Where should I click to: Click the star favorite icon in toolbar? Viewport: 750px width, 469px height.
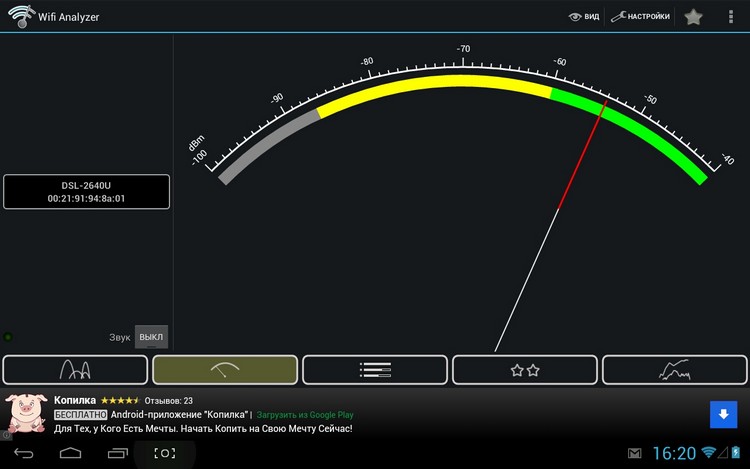693,17
